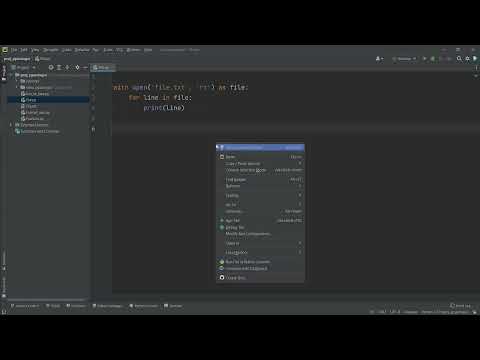Click the Collapse All icon in Project panel header
The width and height of the screenshot is (480, 360).
pos(67,67)
